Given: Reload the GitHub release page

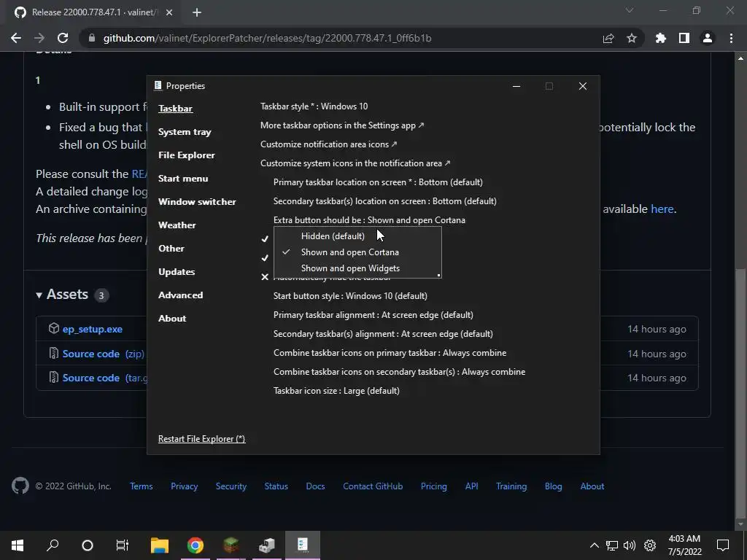Looking at the screenshot, I should coord(63,38).
